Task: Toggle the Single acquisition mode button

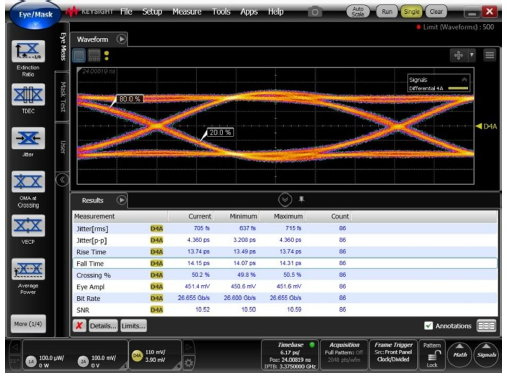Action: (411, 12)
